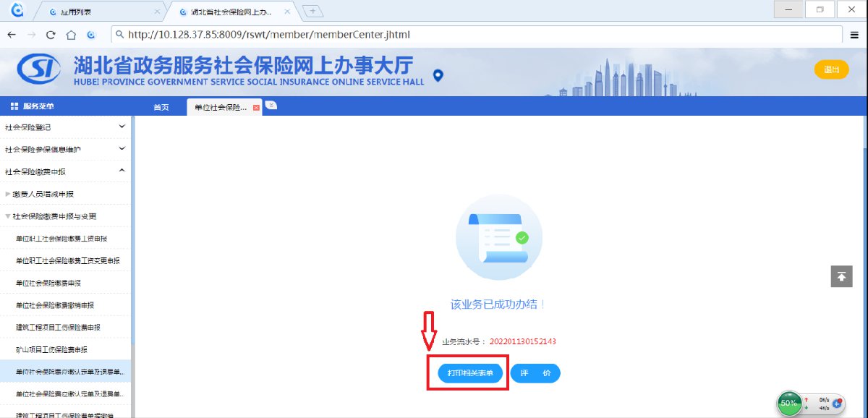
Task: Close the 单位社会保险... page tab
Action: [x=256, y=107]
